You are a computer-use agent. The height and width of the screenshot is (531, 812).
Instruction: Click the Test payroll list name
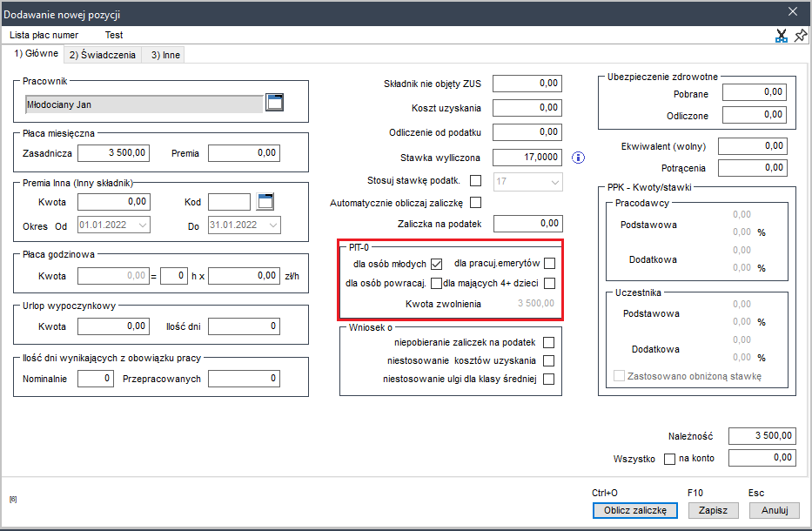(x=114, y=35)
